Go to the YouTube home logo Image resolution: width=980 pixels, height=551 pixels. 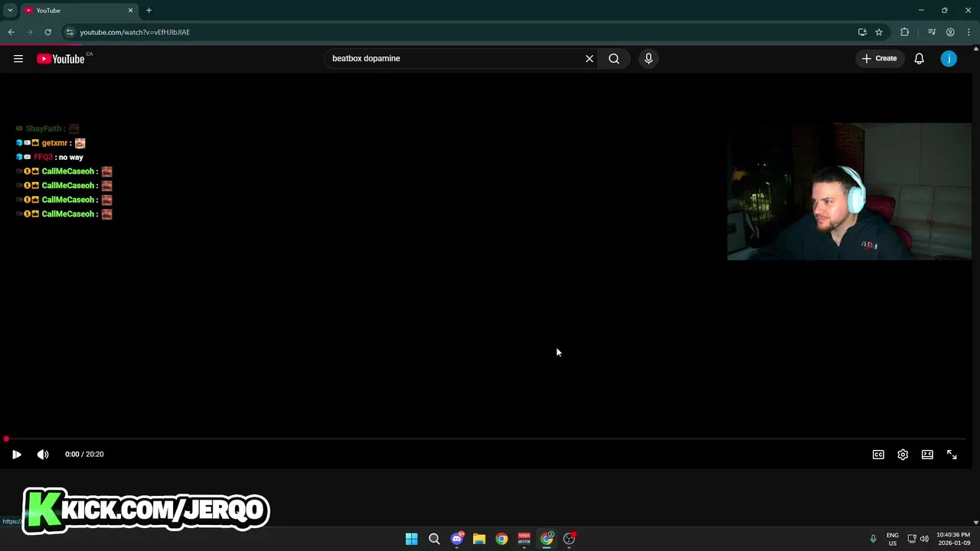click(x=60, y=59)
